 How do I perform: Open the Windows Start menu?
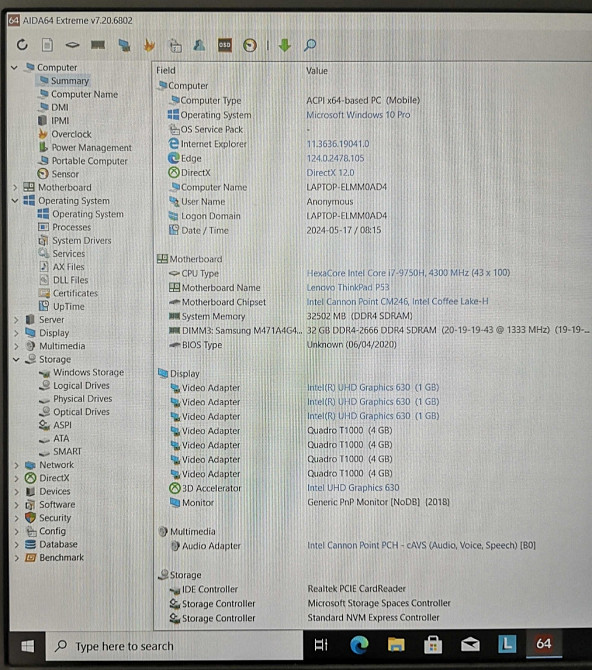click(x=28, y=646)
